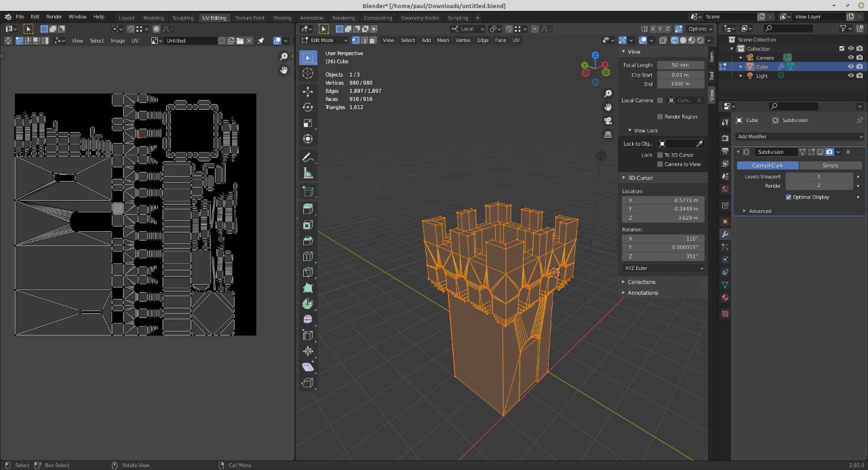868x470 pixels.
Task: Enable Lock To 3D Cursor checkbox
Action: pyautogui.click(x=660, y=155)
